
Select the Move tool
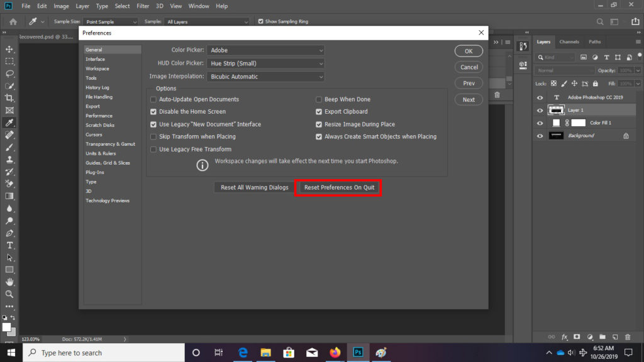(9, 49)
